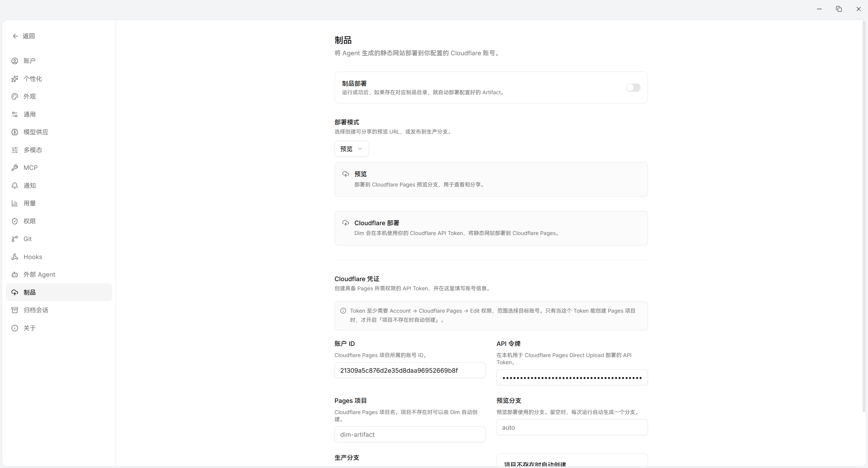Open 归档会话 page
The height and width of the screenshot is (468, 868).
click(59, 310)
